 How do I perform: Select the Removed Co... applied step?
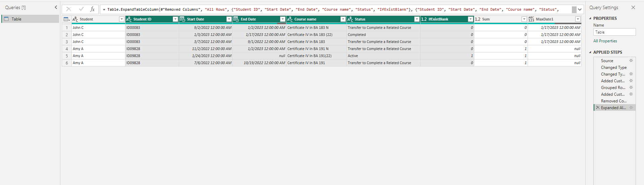(x=614, y=101)
